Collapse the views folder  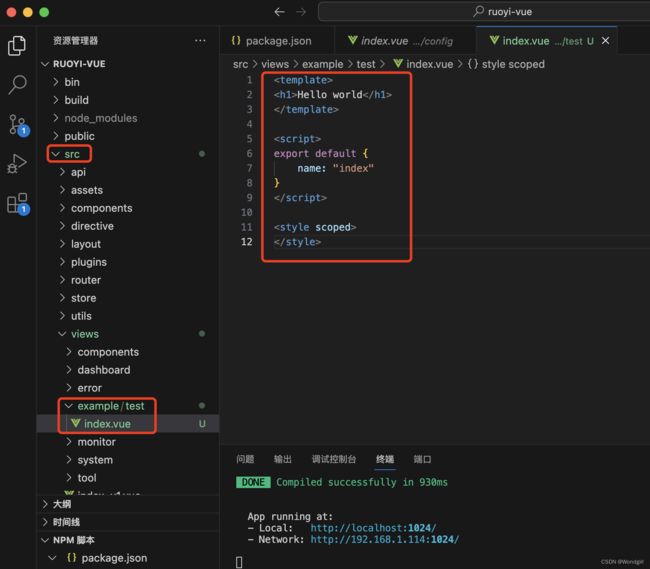(x=128, y=334)
